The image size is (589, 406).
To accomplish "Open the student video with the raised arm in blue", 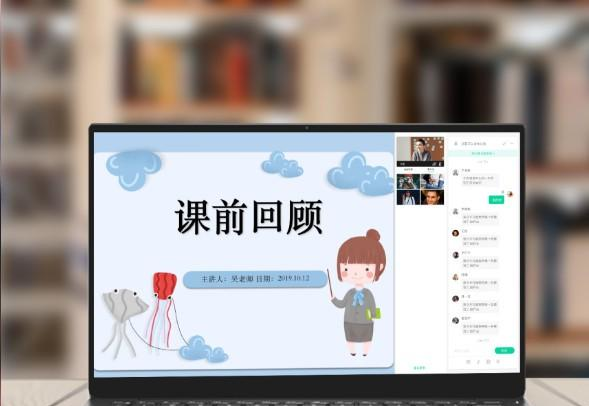I will [x=432, y=182].
